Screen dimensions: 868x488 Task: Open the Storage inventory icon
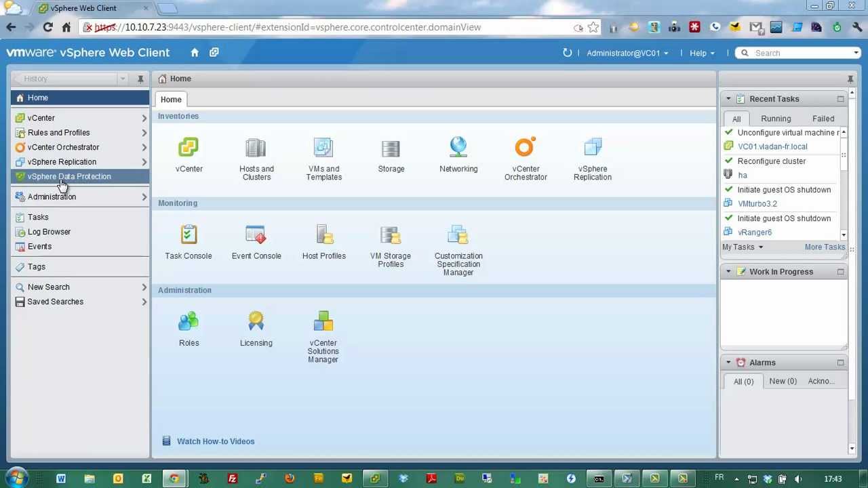[x=391, y=148]
